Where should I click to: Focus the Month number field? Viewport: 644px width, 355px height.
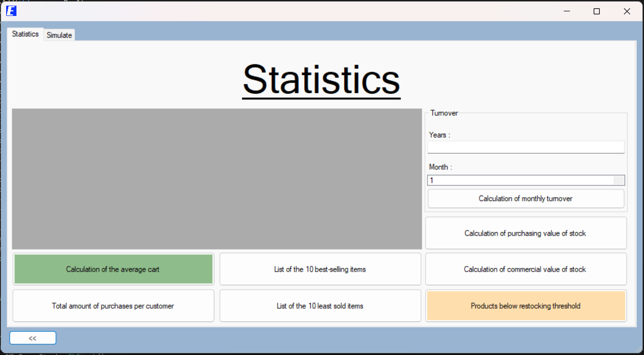click(519, 181)
